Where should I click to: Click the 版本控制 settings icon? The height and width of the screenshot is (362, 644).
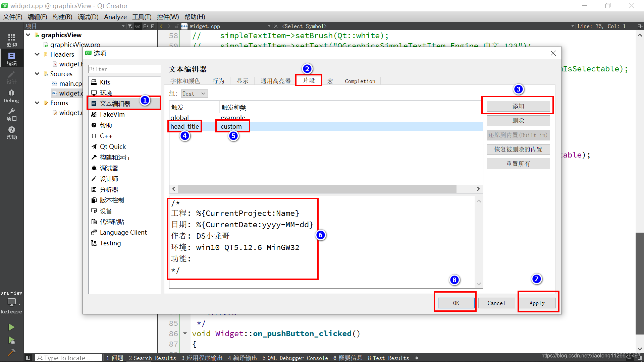click(94, 200)
